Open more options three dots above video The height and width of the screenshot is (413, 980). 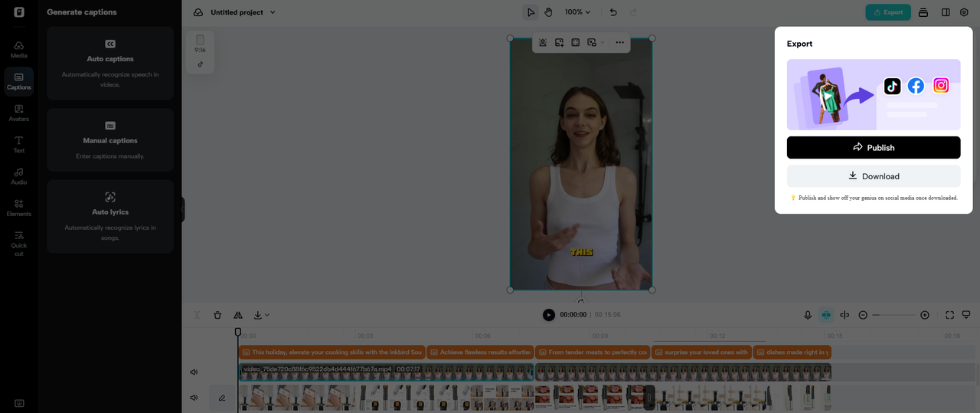(x=619, y=43)
